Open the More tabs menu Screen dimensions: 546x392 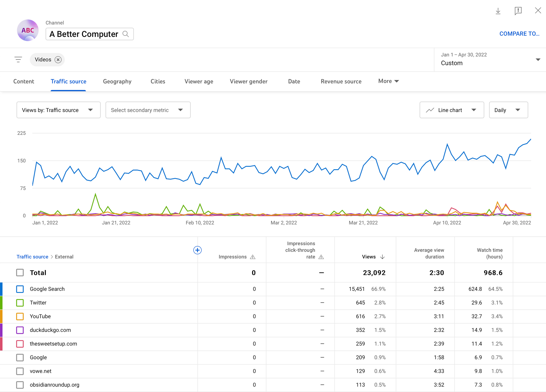click(x=388, y=81)
